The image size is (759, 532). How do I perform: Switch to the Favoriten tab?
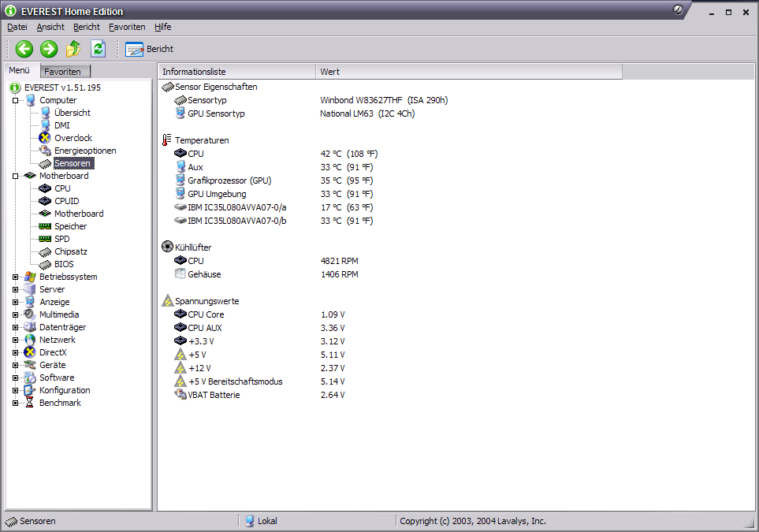pyautogui.click(x=65, y=72)
